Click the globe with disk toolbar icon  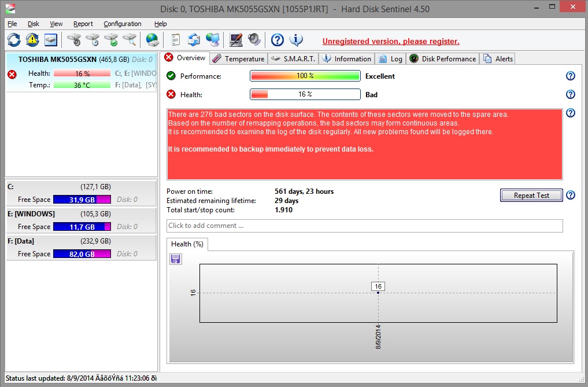[x=153, y=40]
